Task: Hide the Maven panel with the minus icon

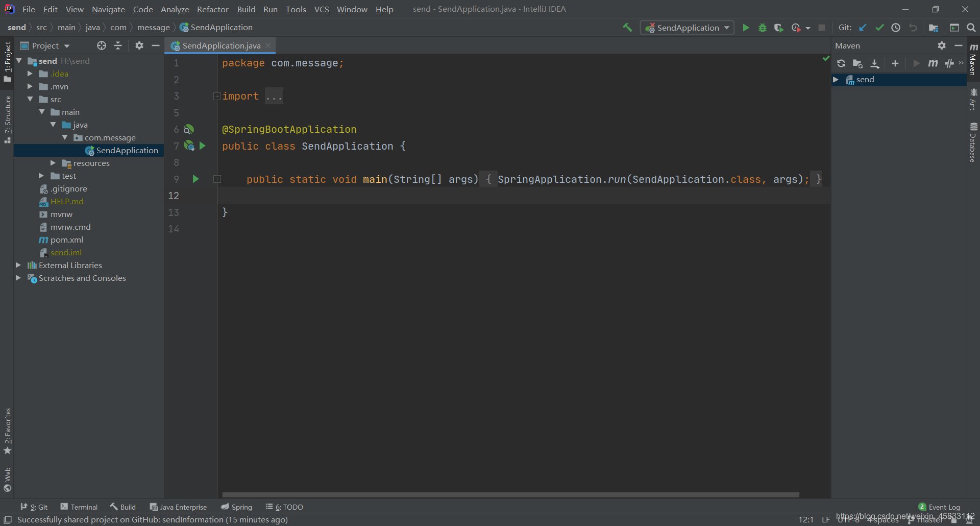Action: pyautogui.click(x=959, y=45)
